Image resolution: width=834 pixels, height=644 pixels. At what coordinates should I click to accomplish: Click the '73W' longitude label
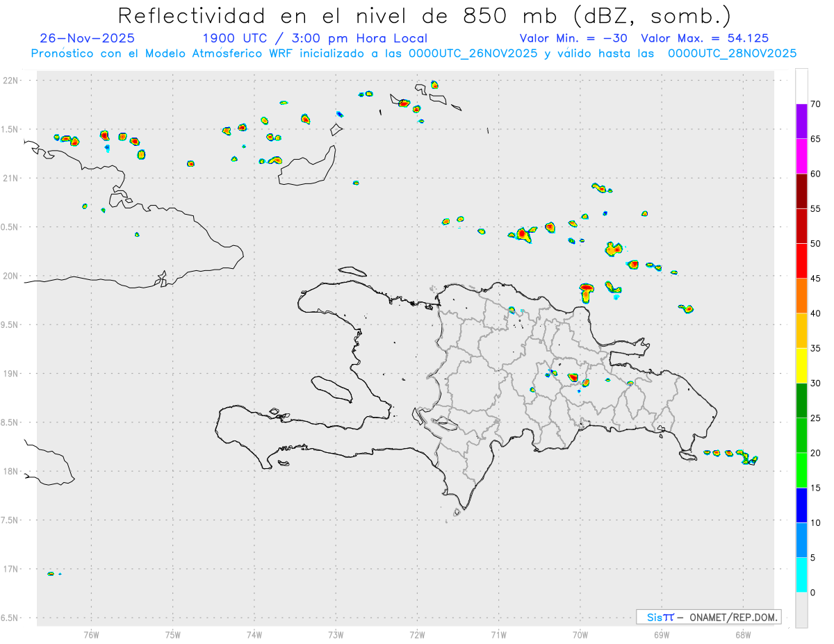point(336,634)
